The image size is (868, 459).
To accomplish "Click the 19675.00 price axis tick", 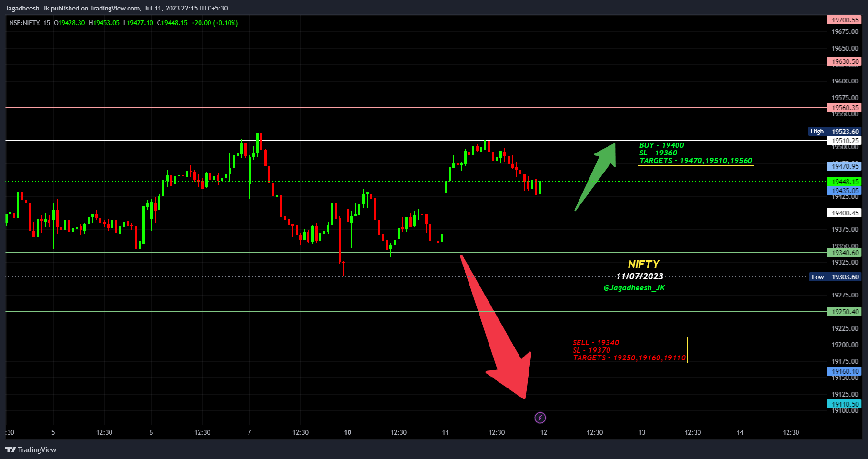I will coord(845,31).
